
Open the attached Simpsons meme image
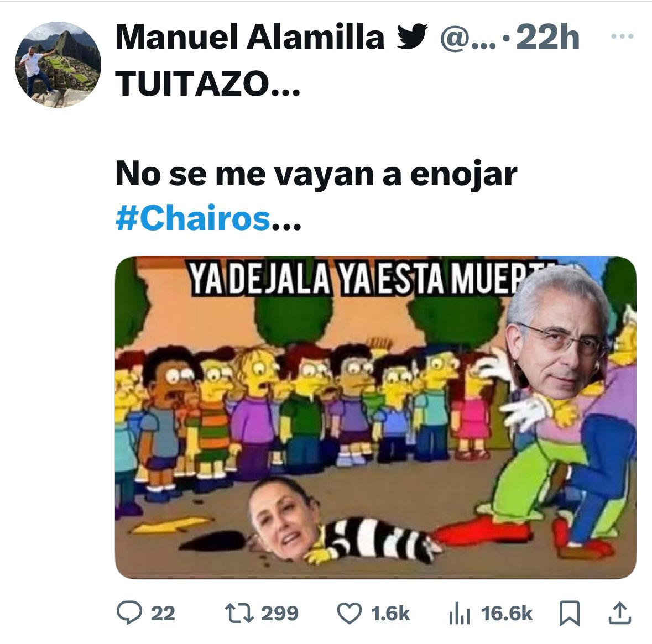(x=375, y=417)
